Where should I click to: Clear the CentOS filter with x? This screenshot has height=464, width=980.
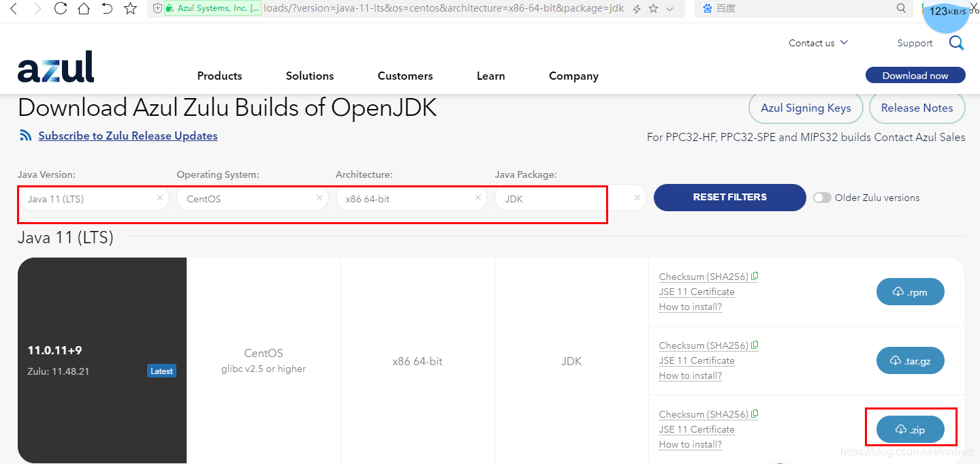pyautogui.click(x=319, y=198)
